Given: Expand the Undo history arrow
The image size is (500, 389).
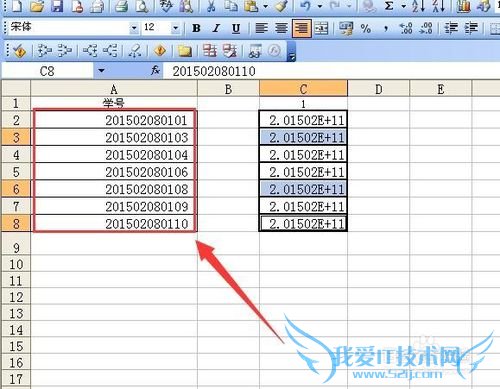Looking at the screenshot, I should click(x=319, y=7).
